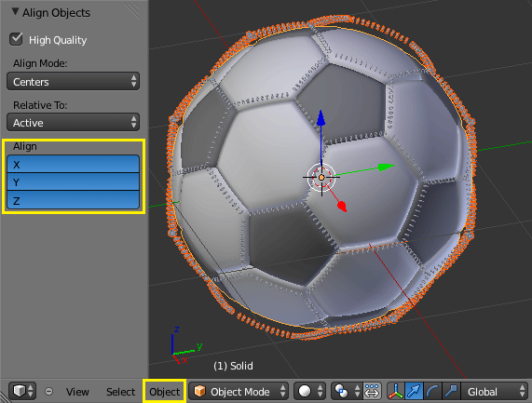The height and width of the screenshot is (403, 532).
Task: Toggle manipulate center points button
Action: point(372,391)
